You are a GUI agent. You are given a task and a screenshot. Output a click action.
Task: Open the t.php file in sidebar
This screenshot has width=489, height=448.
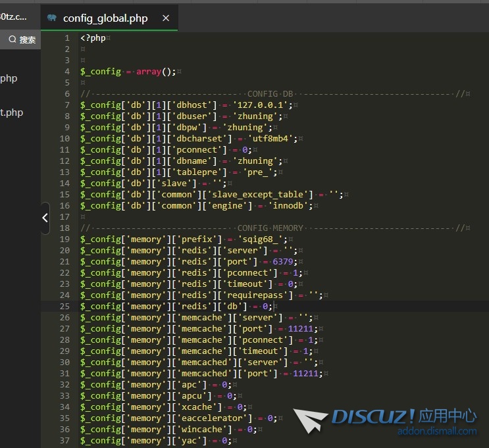click(x=11, y=112)
